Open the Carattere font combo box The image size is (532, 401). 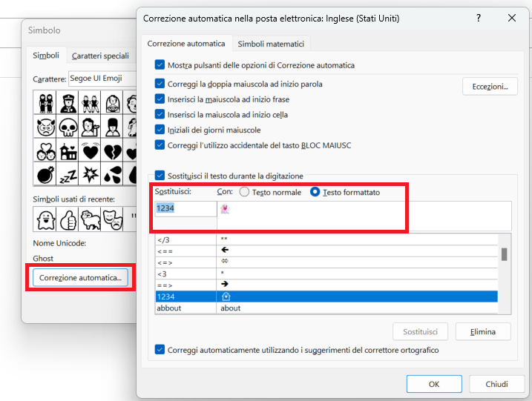click(x=102, y=79)
